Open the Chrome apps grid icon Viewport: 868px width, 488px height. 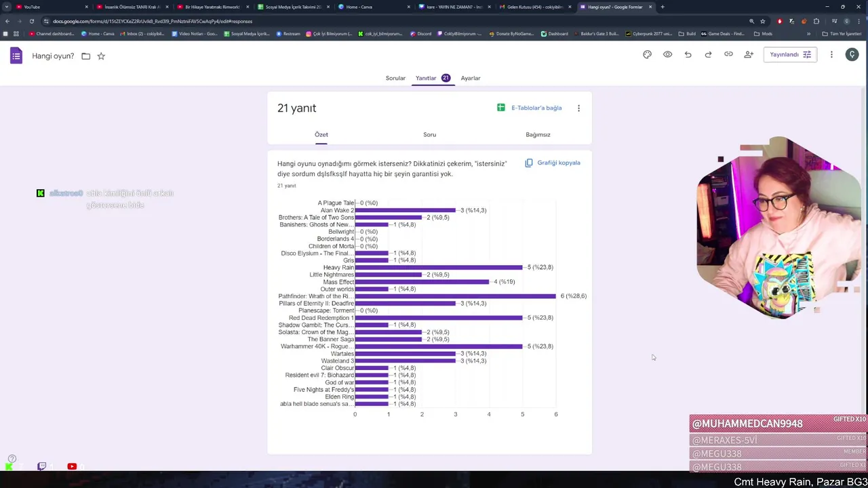click(x=16, y=34)
